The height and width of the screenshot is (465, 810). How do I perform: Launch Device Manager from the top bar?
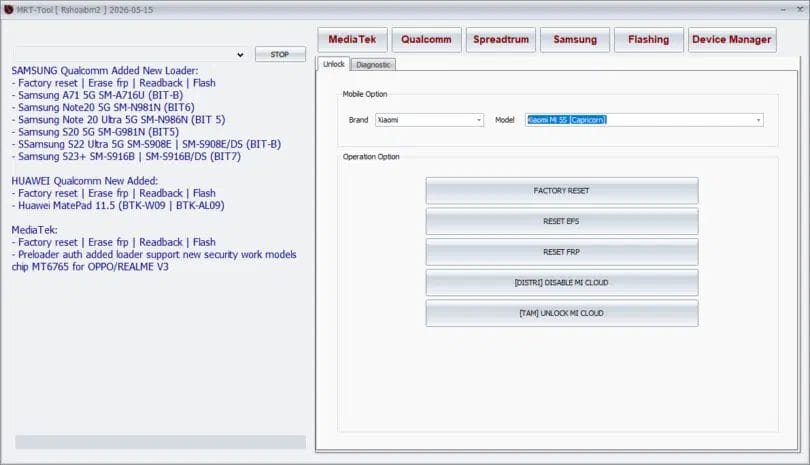734,40
